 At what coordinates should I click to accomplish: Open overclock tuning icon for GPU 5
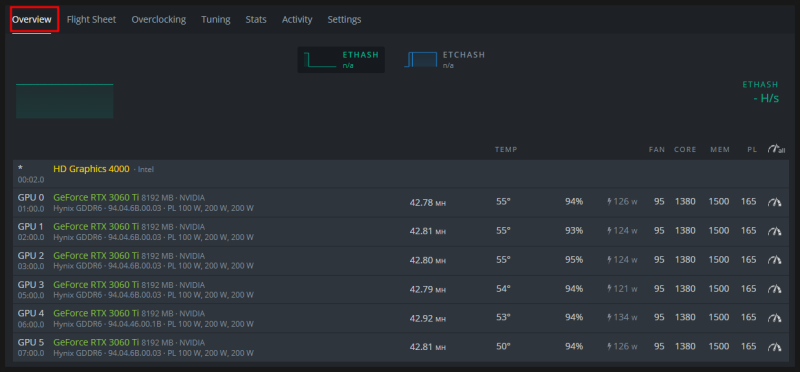[x=774, y=347]
